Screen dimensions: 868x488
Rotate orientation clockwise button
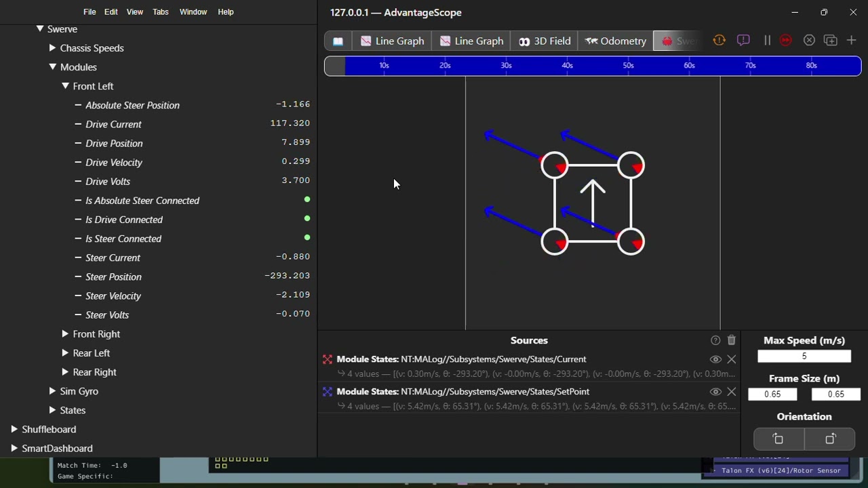(x=830, y=439)
